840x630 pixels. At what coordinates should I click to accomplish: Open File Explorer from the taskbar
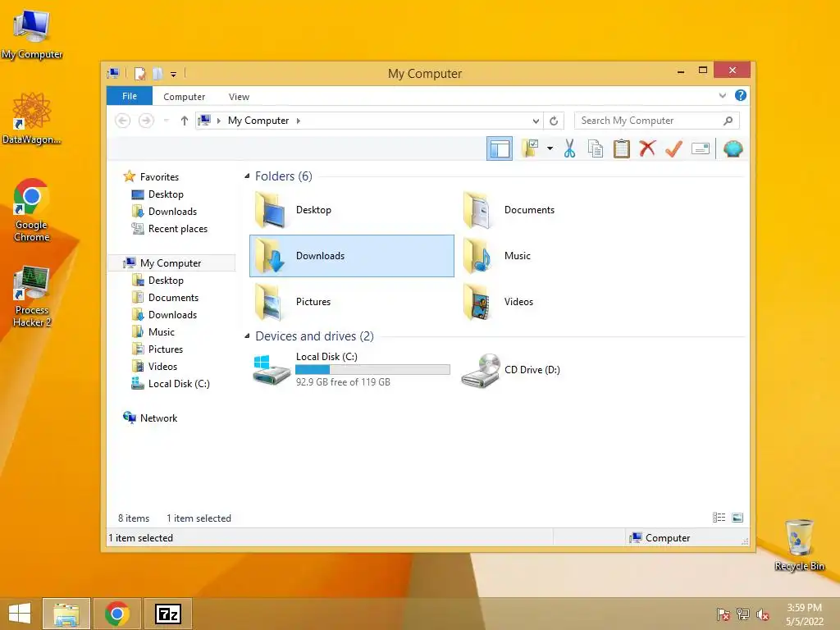pyautogui.click(x=66, y=614)
